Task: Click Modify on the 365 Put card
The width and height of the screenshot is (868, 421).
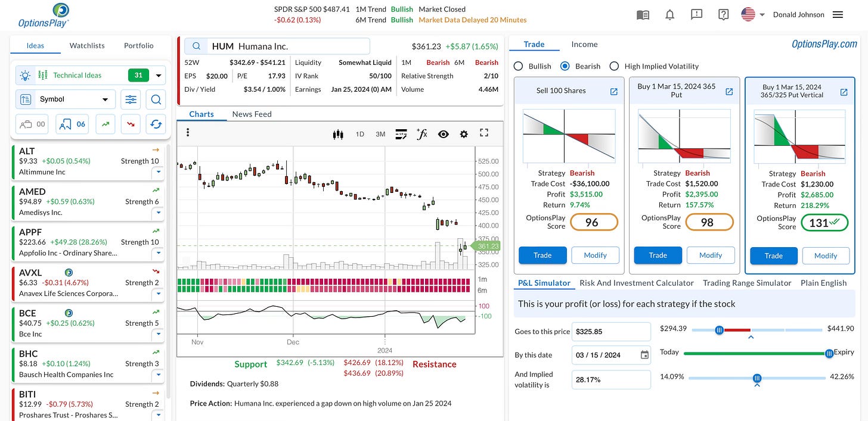Action: (711, 255)
